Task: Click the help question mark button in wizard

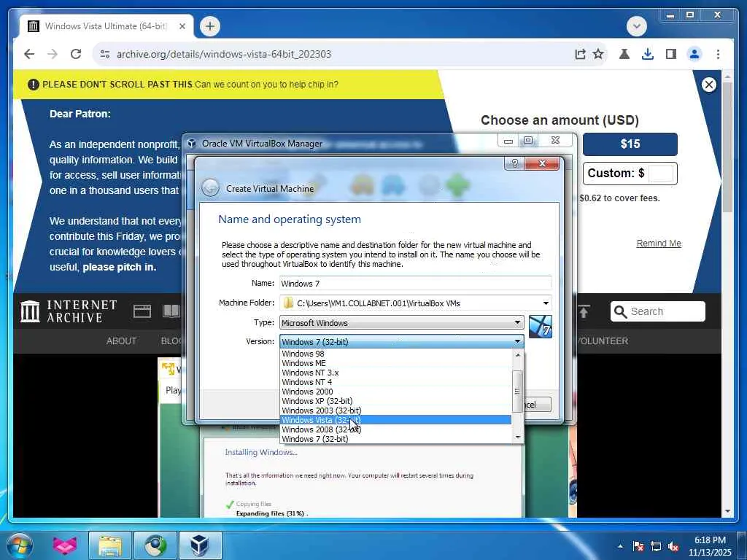Action: [514, 163]
